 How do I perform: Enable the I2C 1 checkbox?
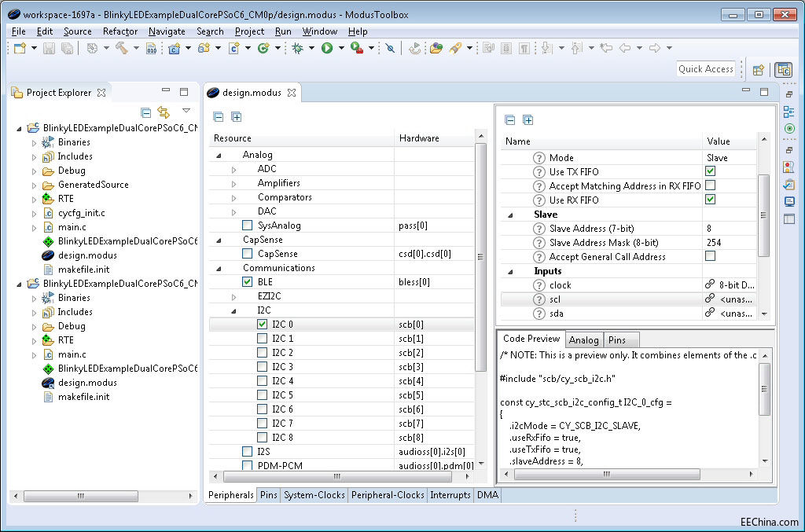point(262,339)
